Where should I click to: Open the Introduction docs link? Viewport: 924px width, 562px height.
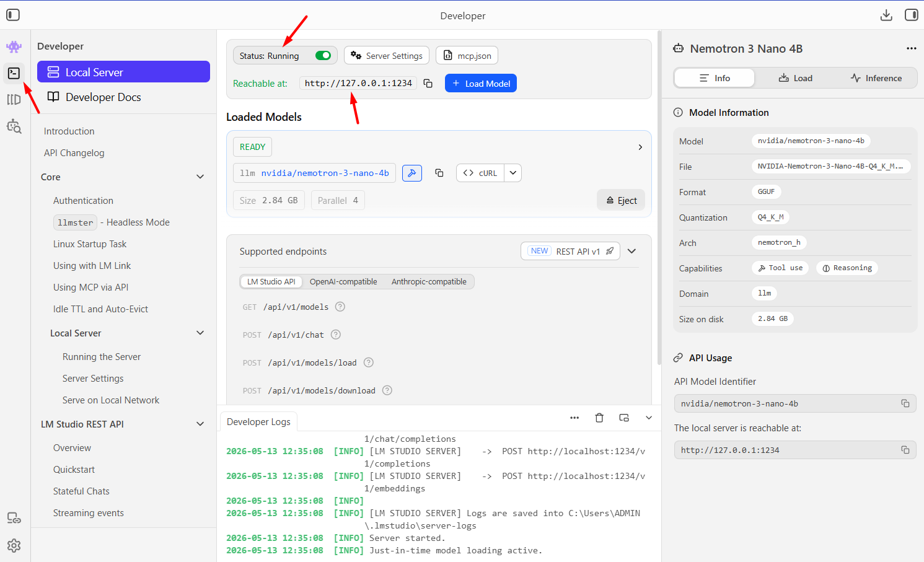[x=69, y=131]
